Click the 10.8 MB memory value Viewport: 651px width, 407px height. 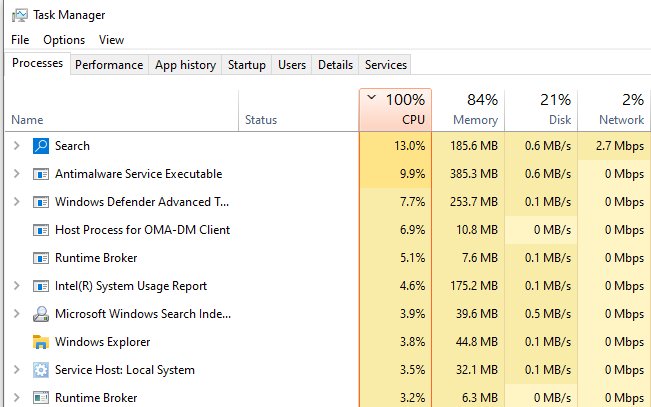[x=477, y=230]
